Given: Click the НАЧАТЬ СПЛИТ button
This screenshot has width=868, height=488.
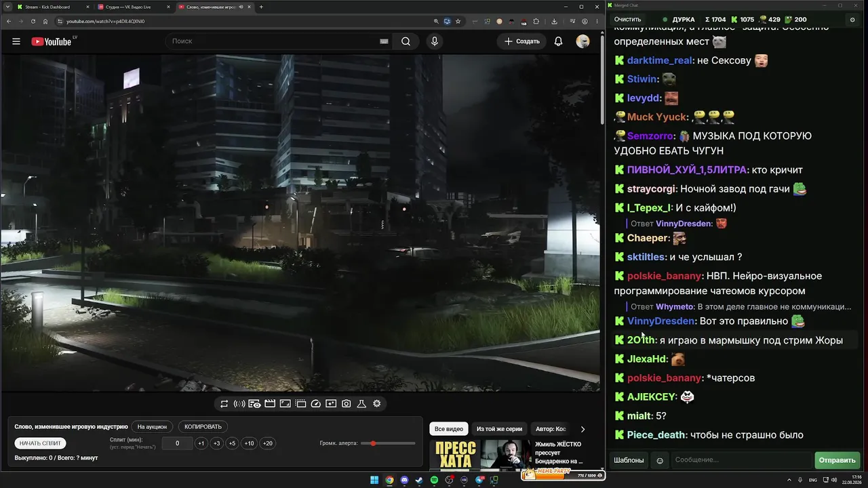Looking at the screenshot, I should (x=40, y=443).
